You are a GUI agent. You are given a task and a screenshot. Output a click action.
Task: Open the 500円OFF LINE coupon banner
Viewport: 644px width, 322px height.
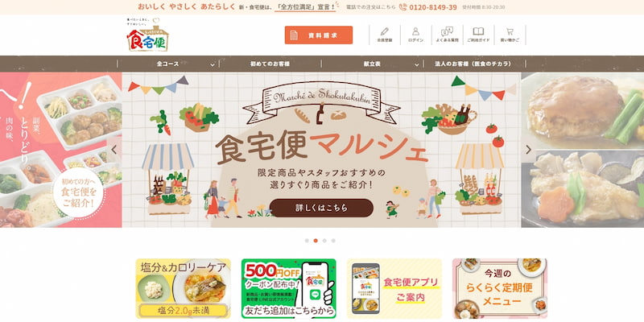(289, 288)
